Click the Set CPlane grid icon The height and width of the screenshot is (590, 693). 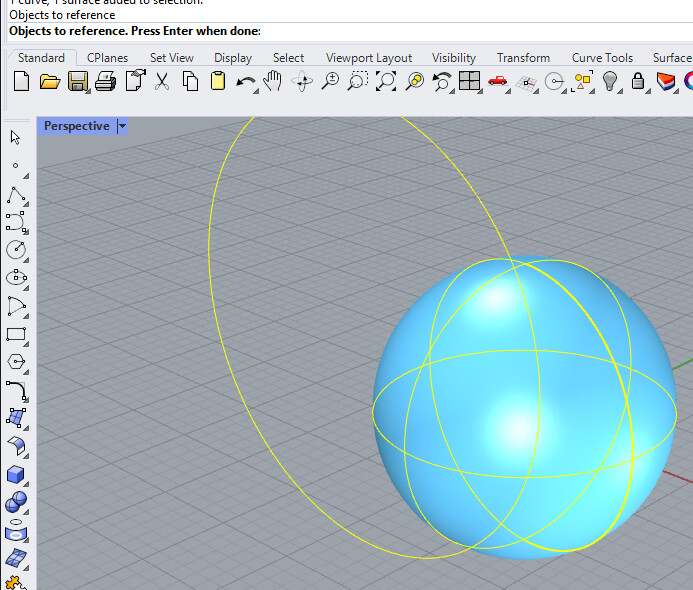[526, 83]
